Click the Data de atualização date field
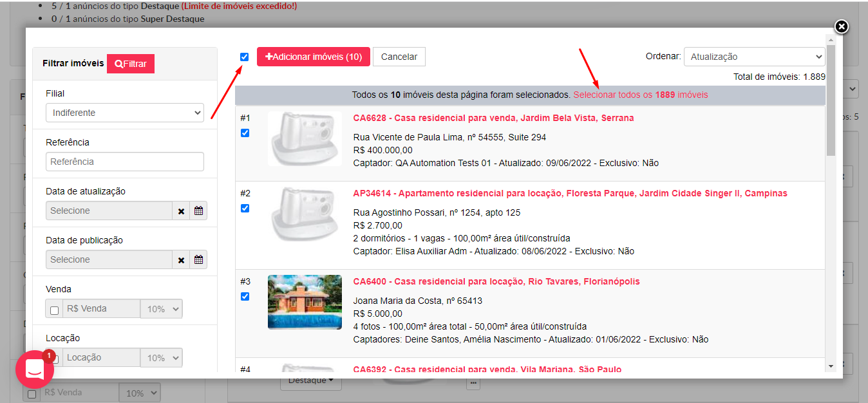 [x=109, y=211]
